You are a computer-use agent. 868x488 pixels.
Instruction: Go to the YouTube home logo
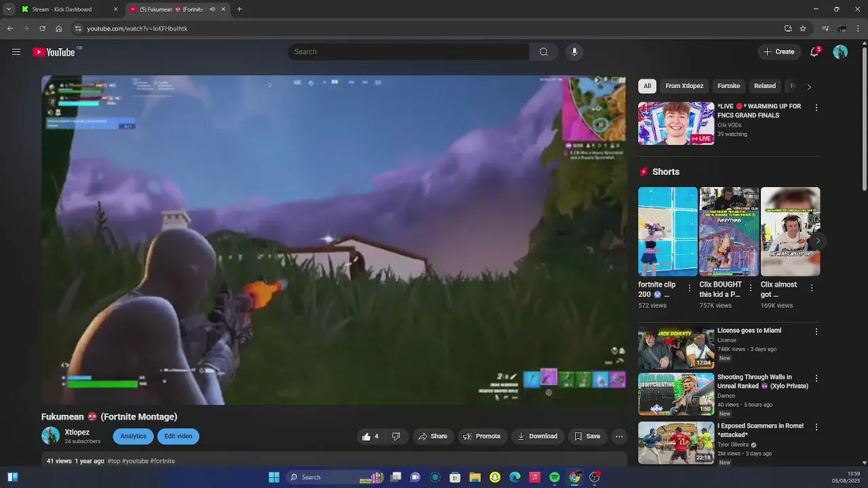click(x=54, y=52)
